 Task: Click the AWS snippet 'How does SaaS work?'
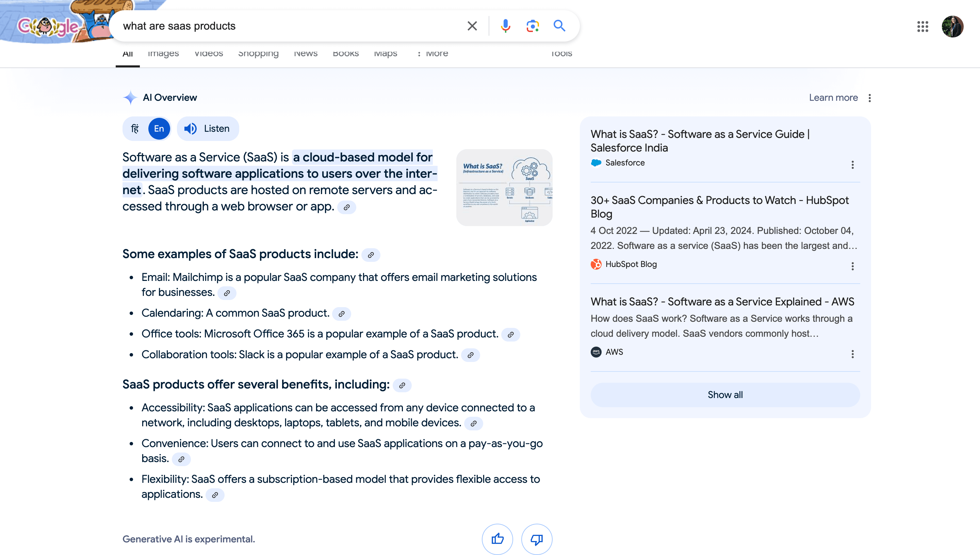722,326
